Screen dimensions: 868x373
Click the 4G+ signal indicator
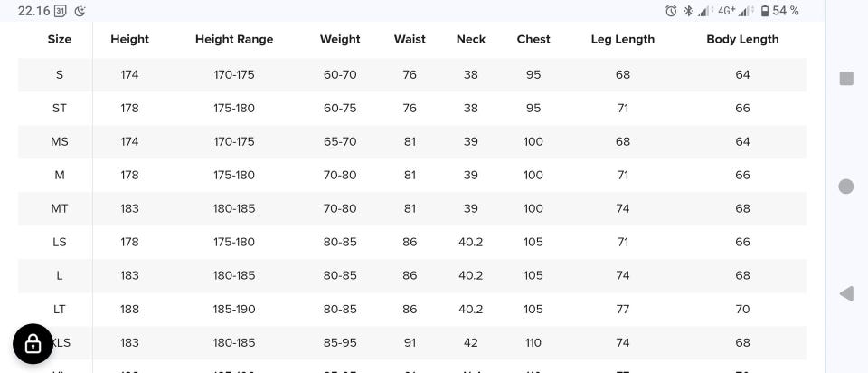(x=727, y=11)
